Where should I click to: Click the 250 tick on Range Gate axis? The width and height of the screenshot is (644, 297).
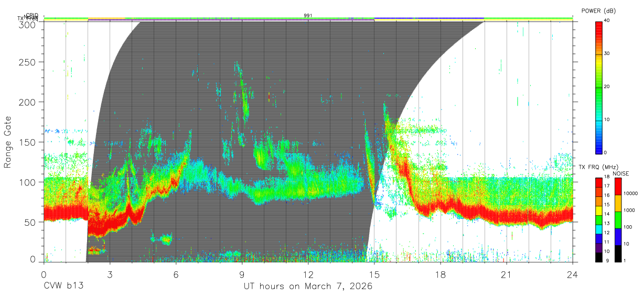pos(28,62)
